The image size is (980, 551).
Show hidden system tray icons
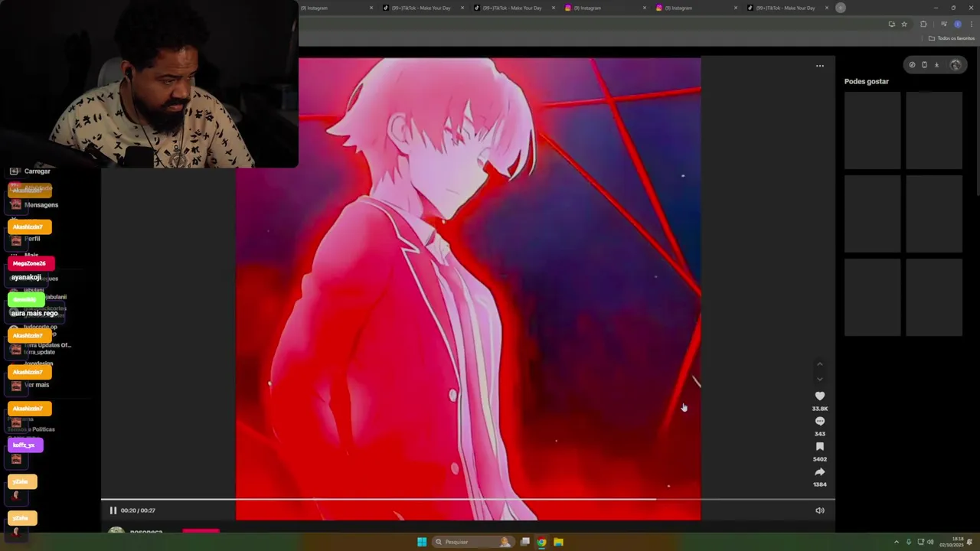click(x=897, y=542)
